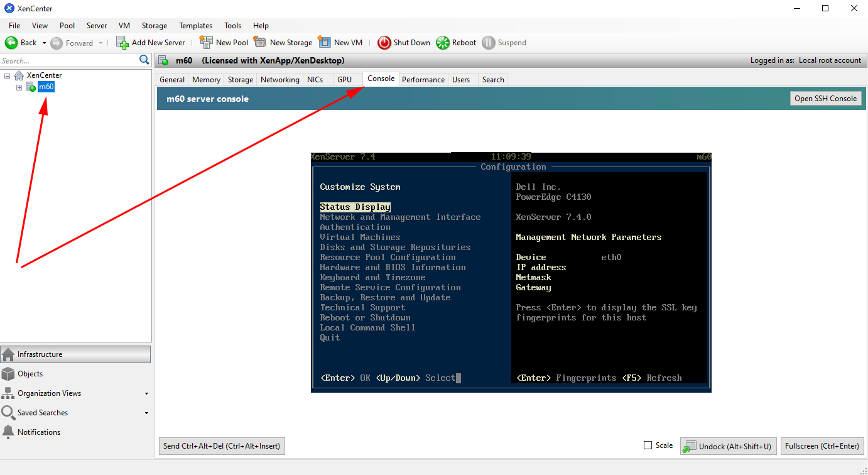The height and width of the screenshot is (475, 868).
Task: Switch to the Search tab
Action: (493, 80)
